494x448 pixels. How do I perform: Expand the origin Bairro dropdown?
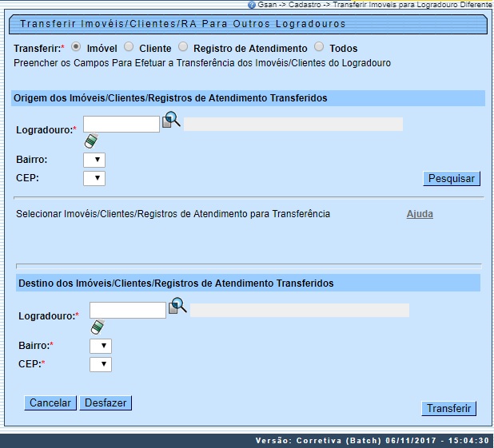[x=94, y=160]
